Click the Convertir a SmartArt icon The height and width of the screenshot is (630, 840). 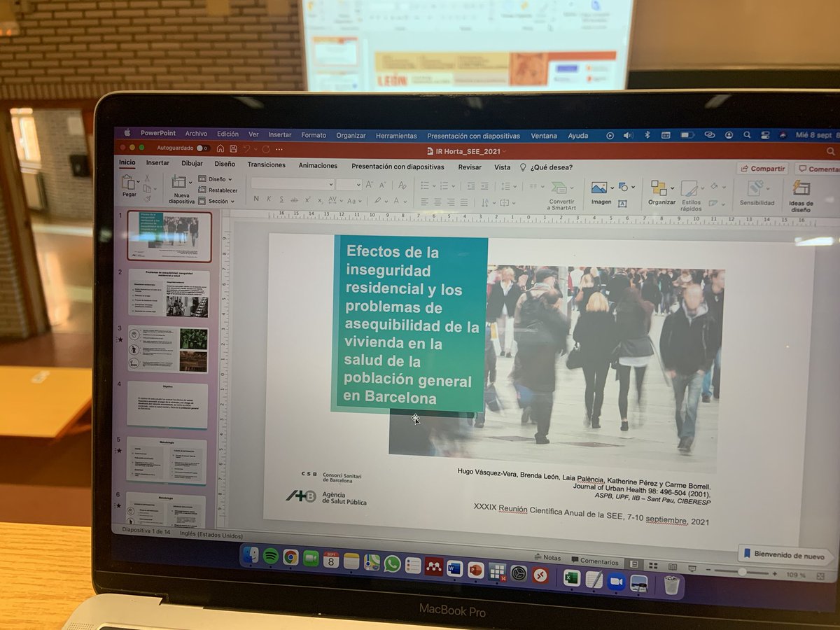[x=559, y=188]
